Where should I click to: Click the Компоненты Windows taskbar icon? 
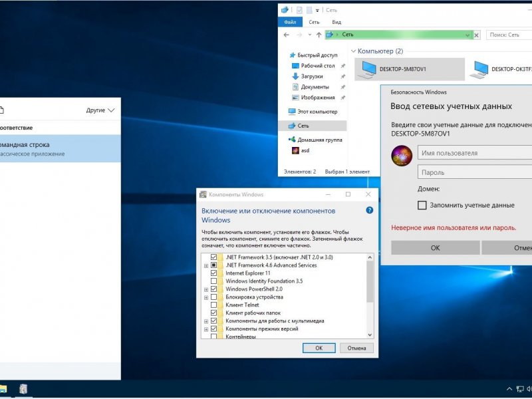(23, 389)
